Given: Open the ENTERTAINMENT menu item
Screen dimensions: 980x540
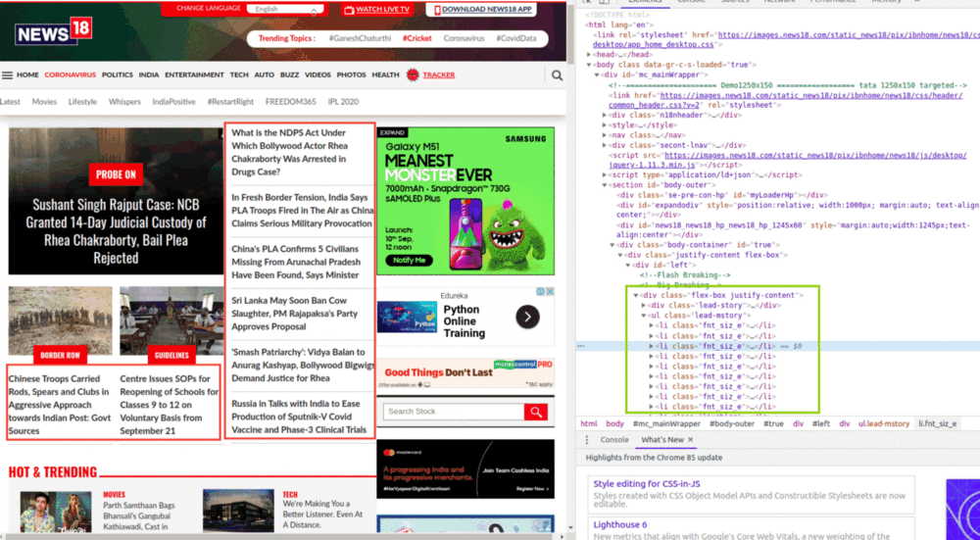Looking at the screenshot, I should [x=194, y=75].
